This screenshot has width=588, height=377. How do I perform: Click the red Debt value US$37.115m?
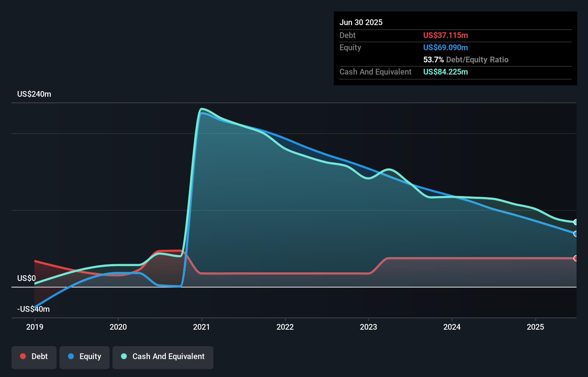[445, 35]
